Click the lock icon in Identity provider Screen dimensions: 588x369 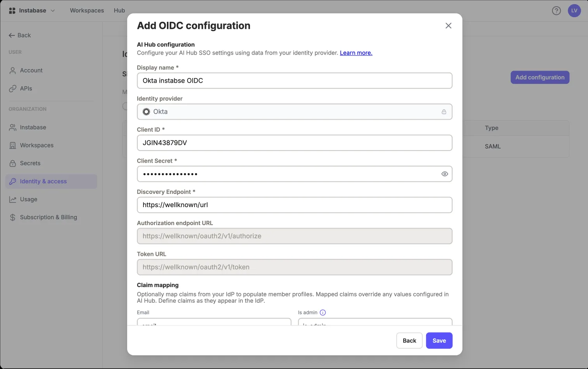444,112
